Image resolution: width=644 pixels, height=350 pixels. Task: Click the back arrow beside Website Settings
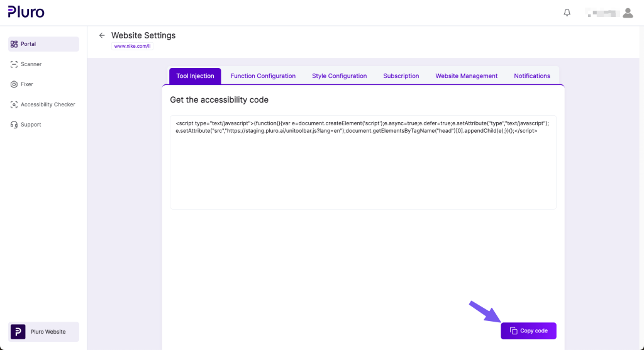click(x=102, y=36)
